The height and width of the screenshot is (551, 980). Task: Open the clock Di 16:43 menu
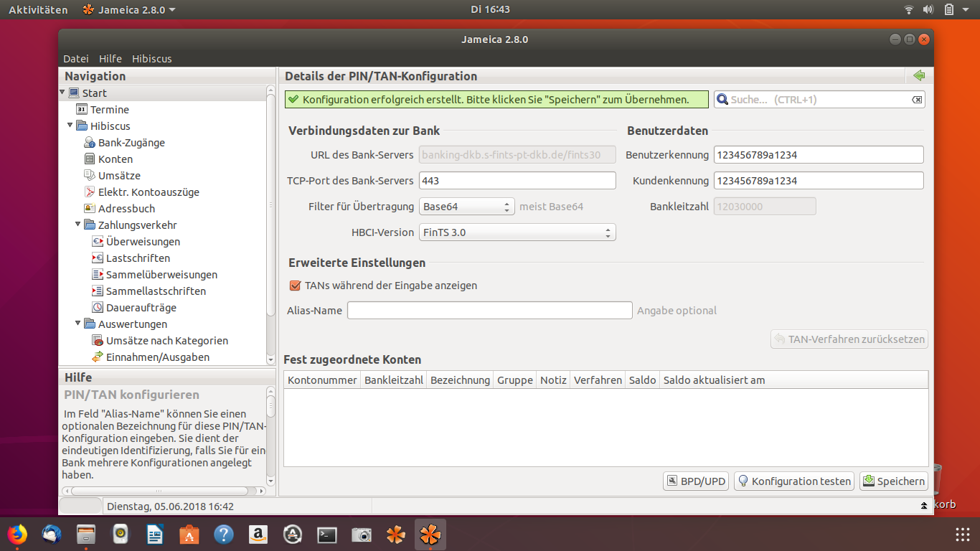tap(490, 9)
